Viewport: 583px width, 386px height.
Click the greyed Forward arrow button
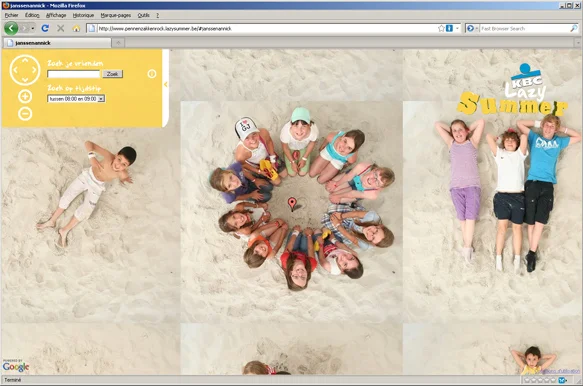coord(25,28)
